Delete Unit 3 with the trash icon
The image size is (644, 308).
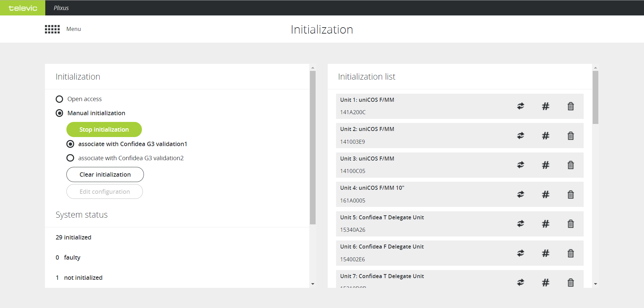pos(570,165)
